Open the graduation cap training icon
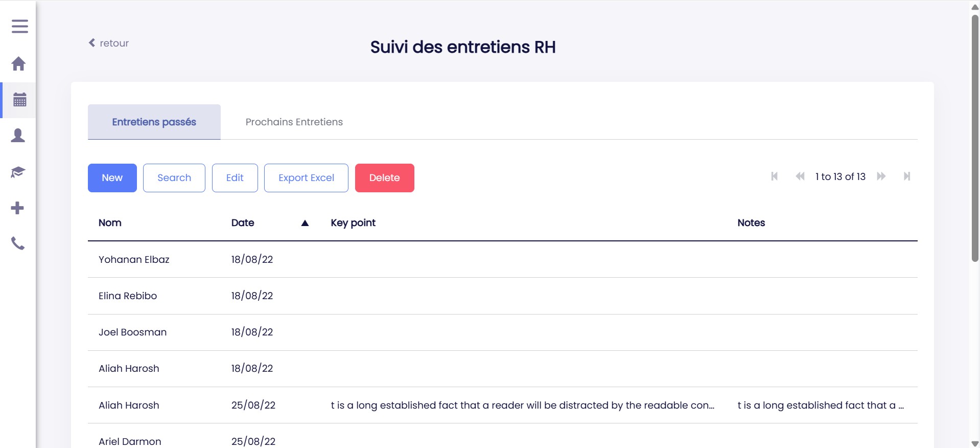Viewport: 980px width, 448px height. (18, 172)
